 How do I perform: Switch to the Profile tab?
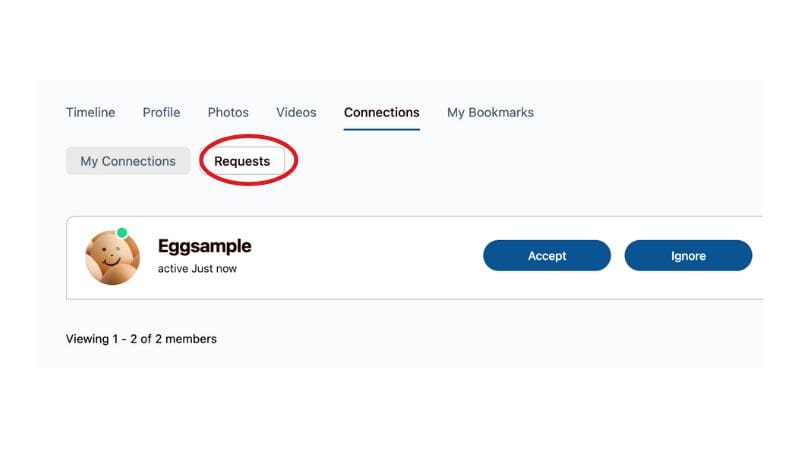161,112
